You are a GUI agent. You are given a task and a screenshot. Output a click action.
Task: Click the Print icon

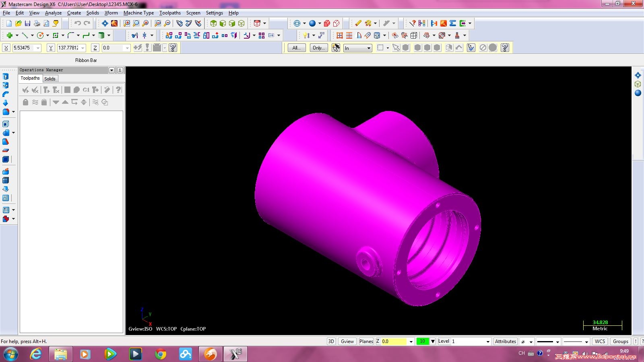click(x=37, y=23)
